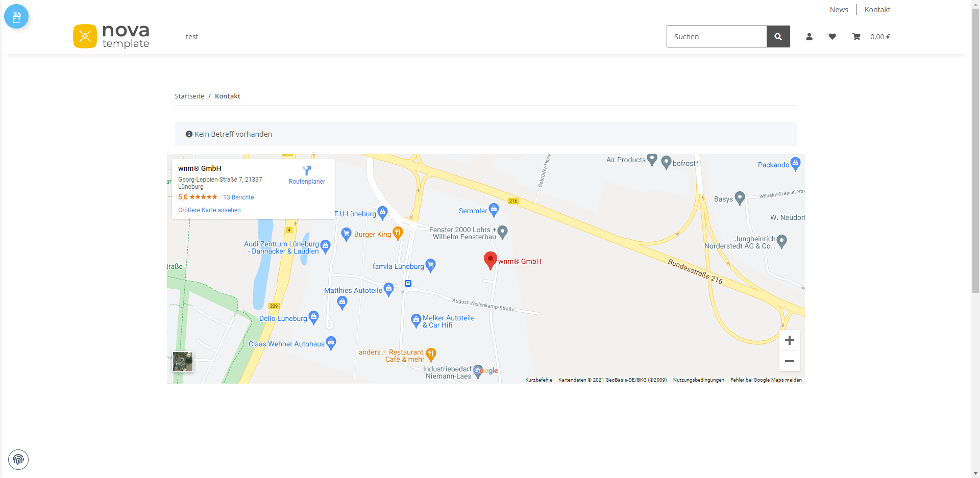
Task: Click the Industriebedarf Niemann-Laes pin
Action: click(x=478, y=372)
